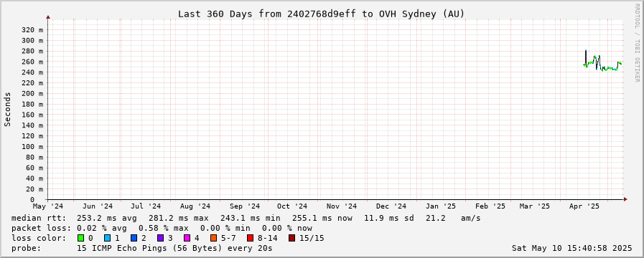The height and width of the screenshot is (258, 644).
Task: Click the '243.1 ms min' value
Action: point(251,218)
